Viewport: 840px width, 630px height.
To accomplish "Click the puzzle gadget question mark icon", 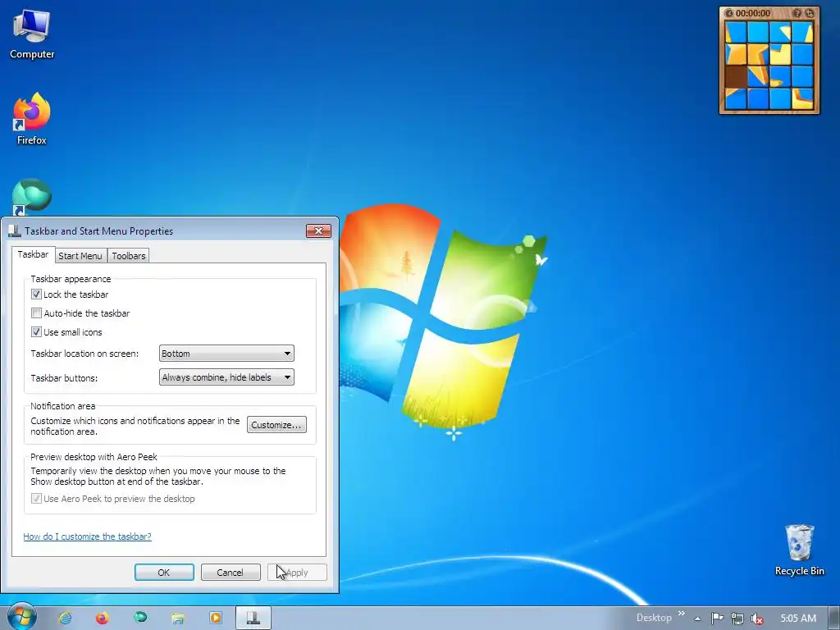I will click(797, 13).
